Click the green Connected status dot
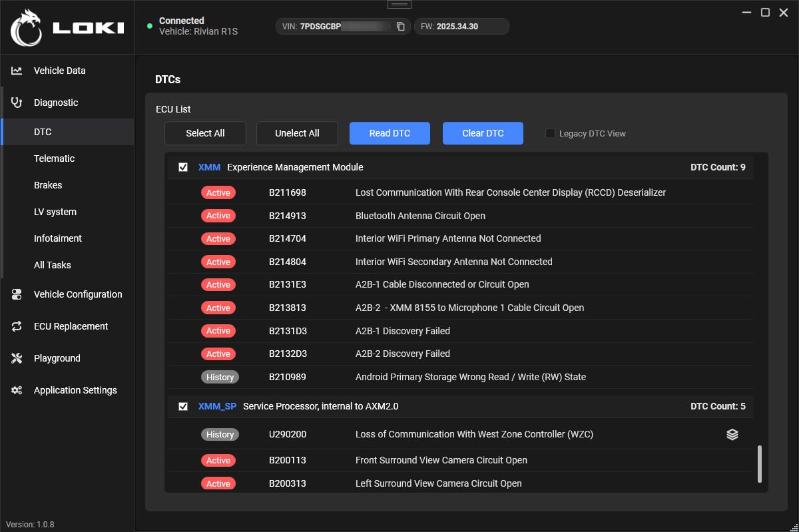The width and height of the screenshot is (799, 532). point(150,26)
